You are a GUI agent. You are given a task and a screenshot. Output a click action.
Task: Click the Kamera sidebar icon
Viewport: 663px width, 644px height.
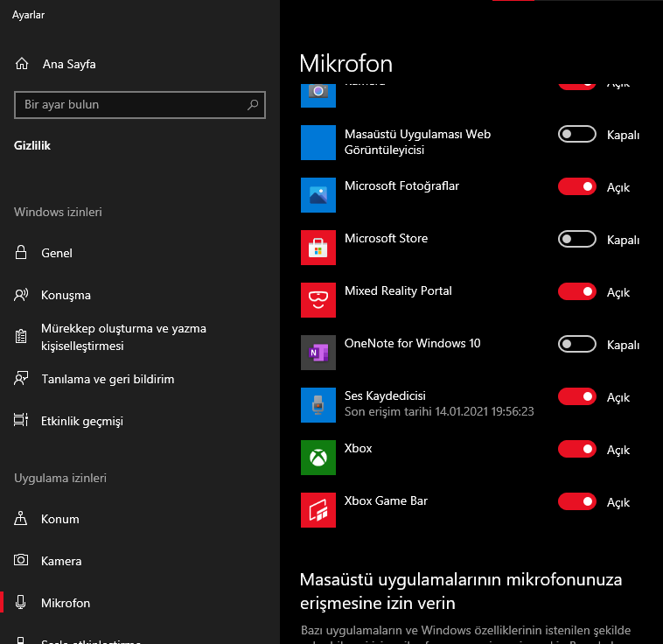[21, 561]
